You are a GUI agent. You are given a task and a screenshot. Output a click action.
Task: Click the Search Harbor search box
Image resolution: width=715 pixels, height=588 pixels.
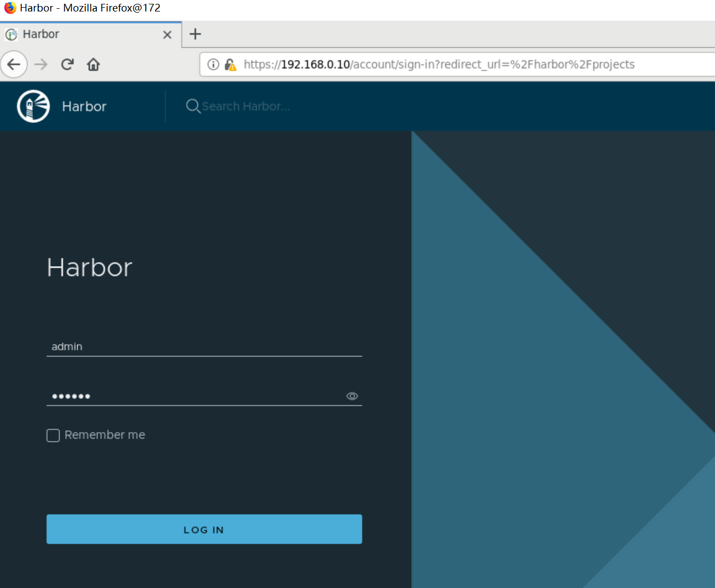point(246,106)
